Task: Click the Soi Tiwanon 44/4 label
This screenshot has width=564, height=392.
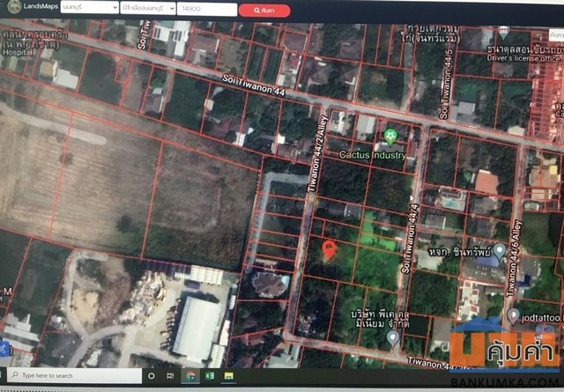Action: point(410,238)
